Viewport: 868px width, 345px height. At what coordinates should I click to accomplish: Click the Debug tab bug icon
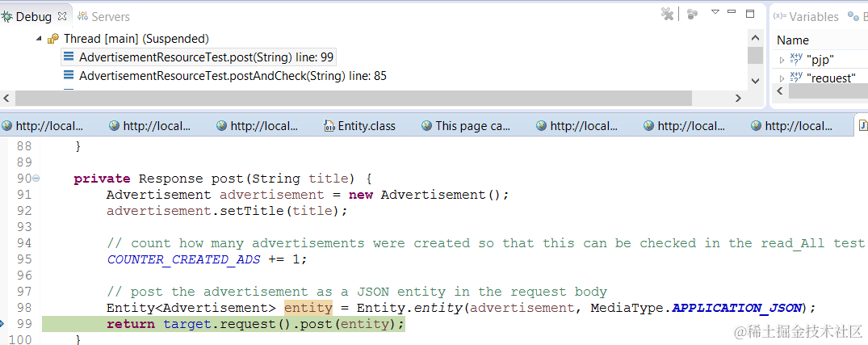pos(6,16)
